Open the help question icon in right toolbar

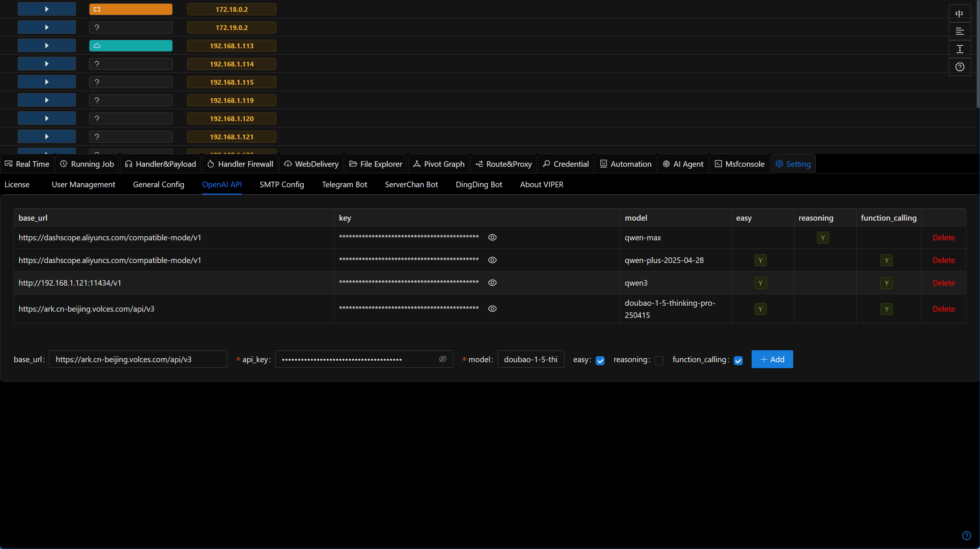click(x=960, y=66)
